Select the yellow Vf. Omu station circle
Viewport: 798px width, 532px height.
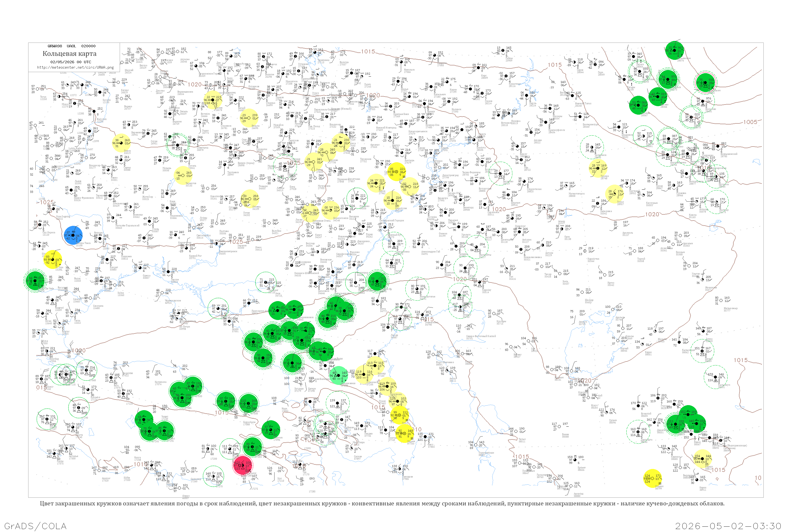click(53, 260)
